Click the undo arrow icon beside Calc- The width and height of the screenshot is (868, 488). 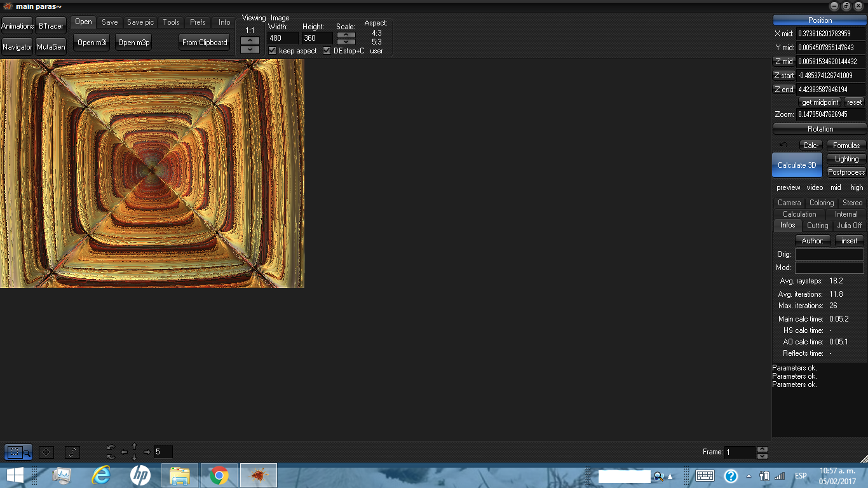(x=783, y=146)
